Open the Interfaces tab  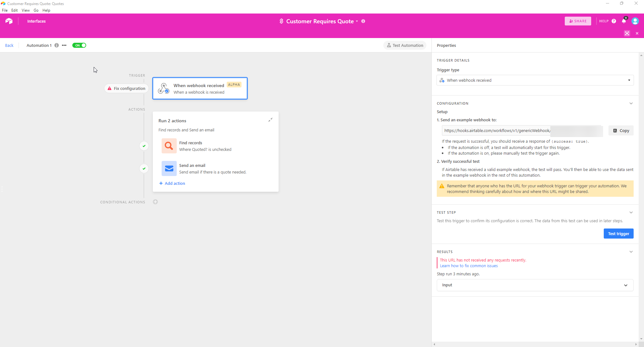pyautogui.click(x=36, y=21)
